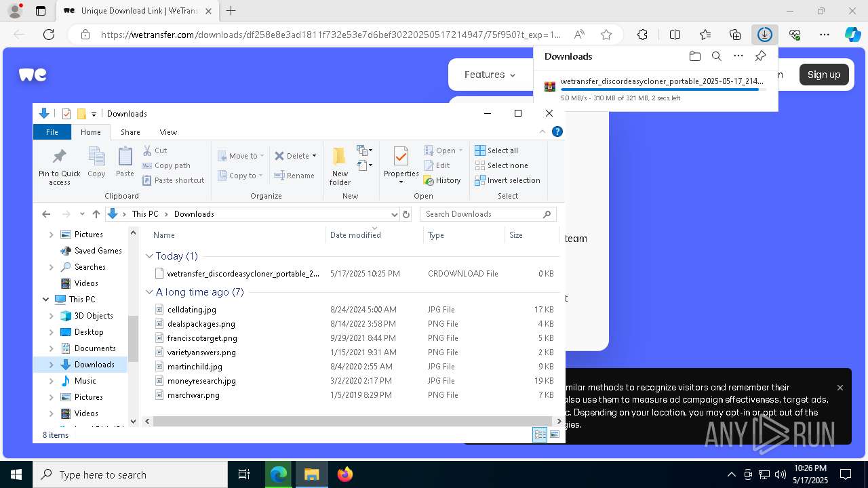The image size is (868, 488).
Task: Open Edge downloads toolbar icon
Action: click(x=764, y=35)
